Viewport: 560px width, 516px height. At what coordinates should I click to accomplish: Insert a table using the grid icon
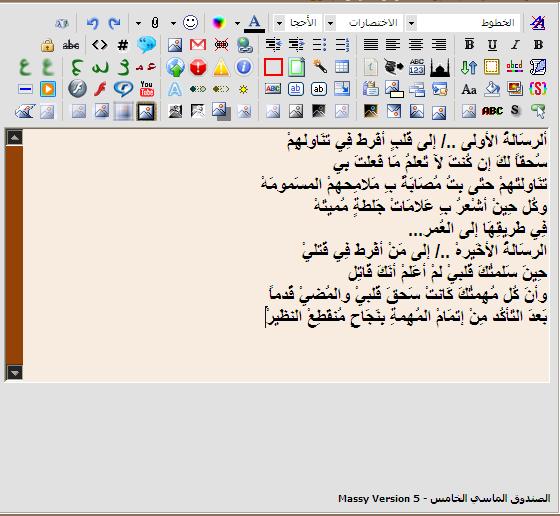tap(342, 67)
